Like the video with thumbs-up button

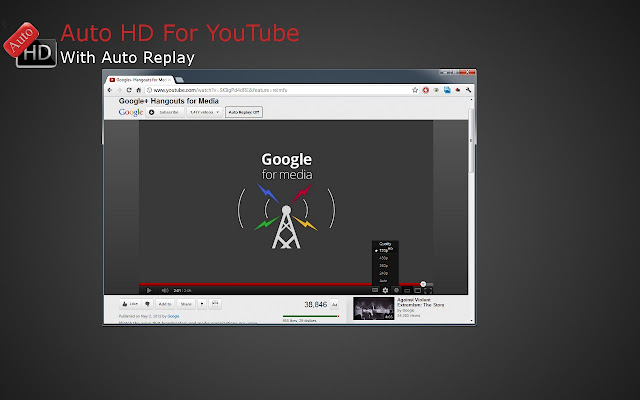(130, 304)
